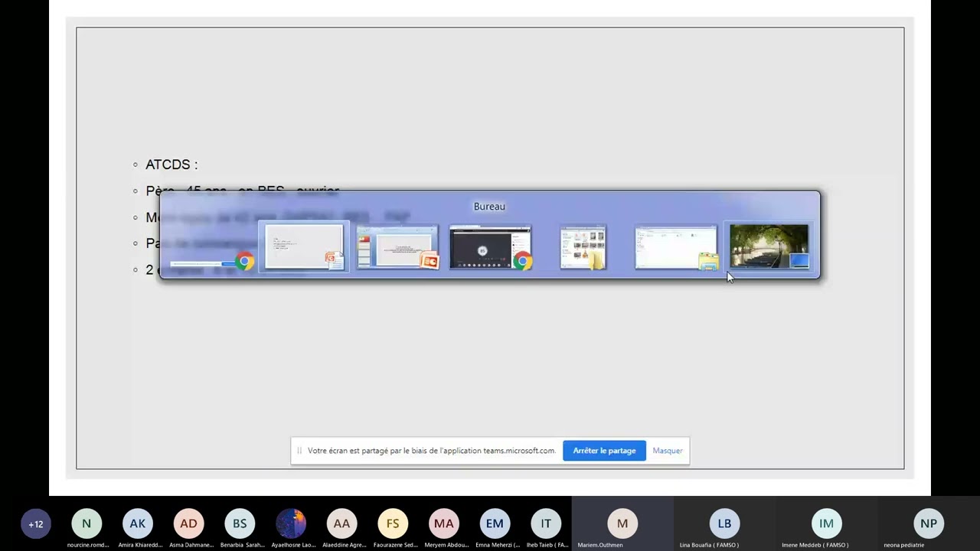Click Arrêter le partage button

(604, 451)
